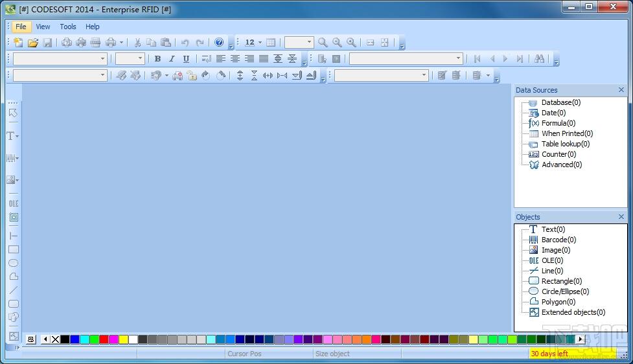Close the Data Sources panel
The image size is (633, 364).
click(621, 90)
